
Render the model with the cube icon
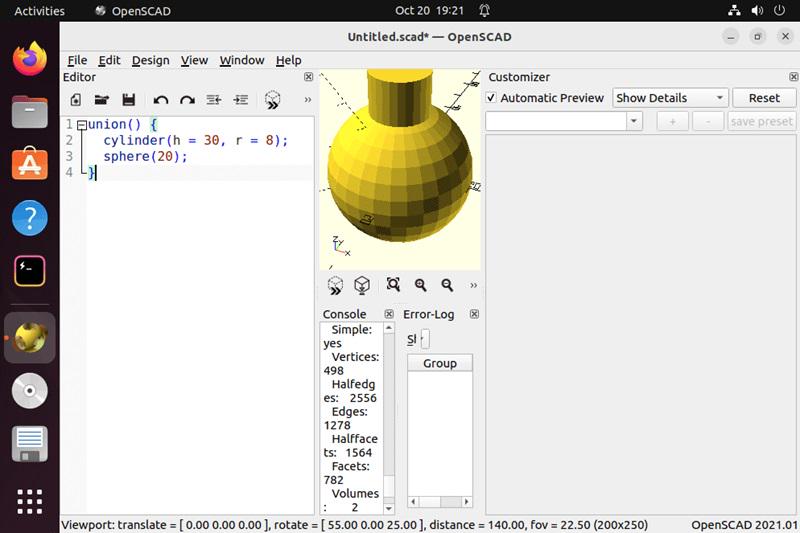click(362, 285)
